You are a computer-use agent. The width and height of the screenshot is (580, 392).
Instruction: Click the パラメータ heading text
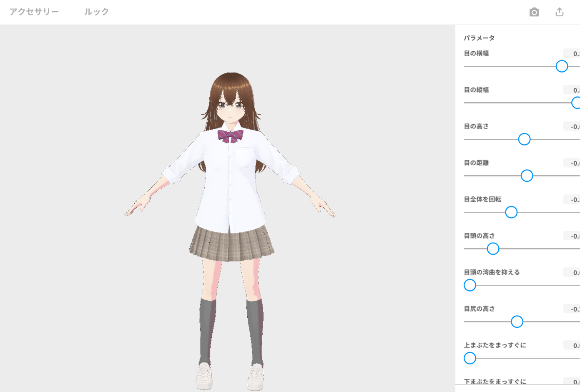pos(479,38)
